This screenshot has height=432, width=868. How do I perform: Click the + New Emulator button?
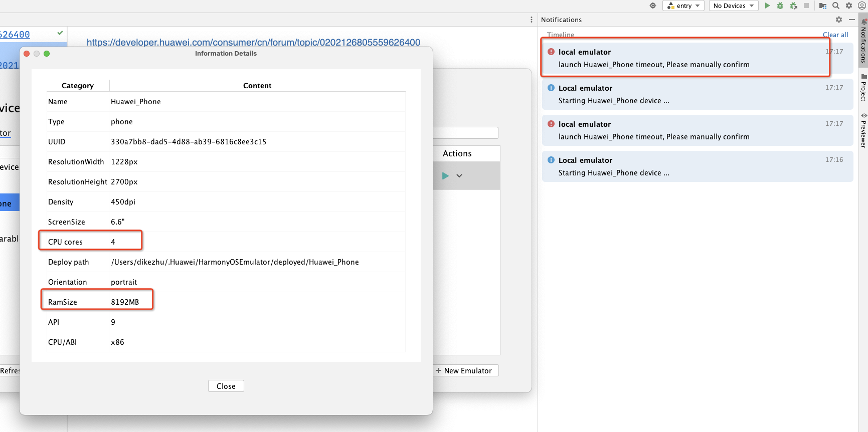coord(466,370)
